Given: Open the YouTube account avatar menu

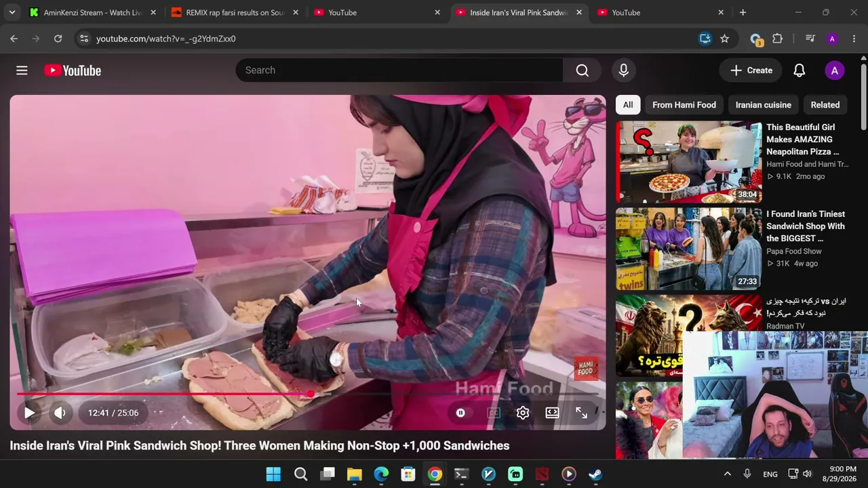Looking at the screenshot, I should click(835, 70).
